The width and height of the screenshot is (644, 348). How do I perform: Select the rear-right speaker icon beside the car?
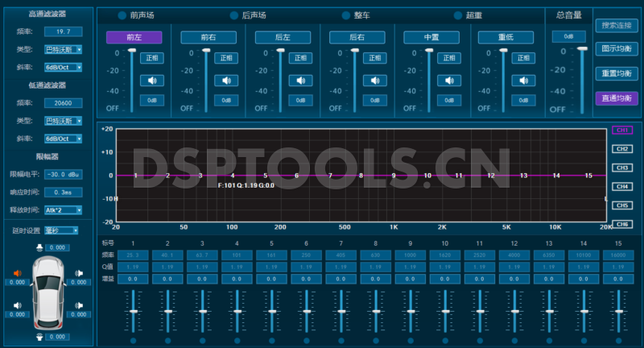click(78, 304)
